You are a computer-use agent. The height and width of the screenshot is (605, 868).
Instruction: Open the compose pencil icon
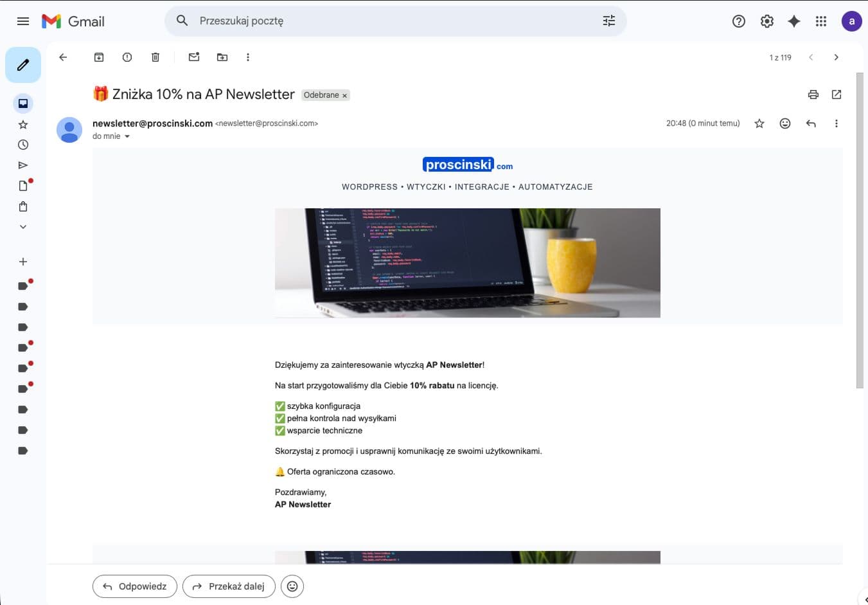pyautogui.click(x=22, y=64)
